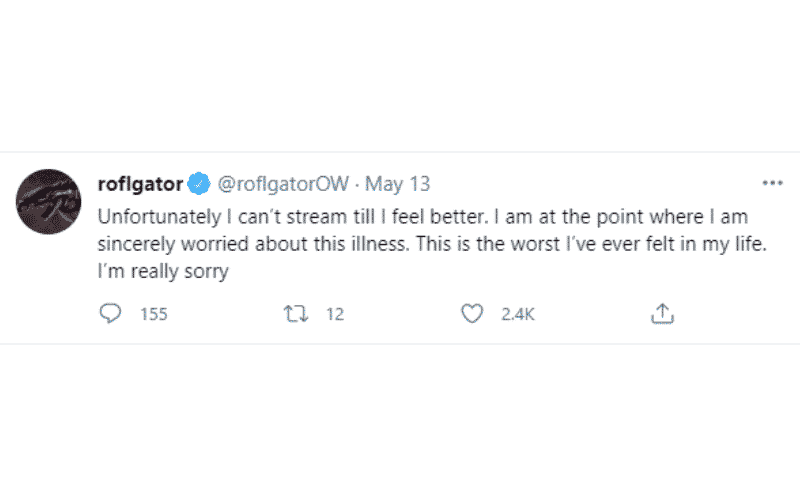
Task: Click the 2.4K likes count
Action: tap(518, 314)
